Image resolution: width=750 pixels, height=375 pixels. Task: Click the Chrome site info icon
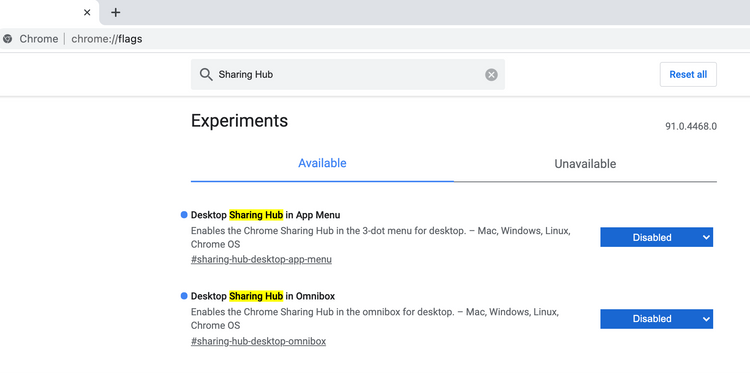[7, 39]
